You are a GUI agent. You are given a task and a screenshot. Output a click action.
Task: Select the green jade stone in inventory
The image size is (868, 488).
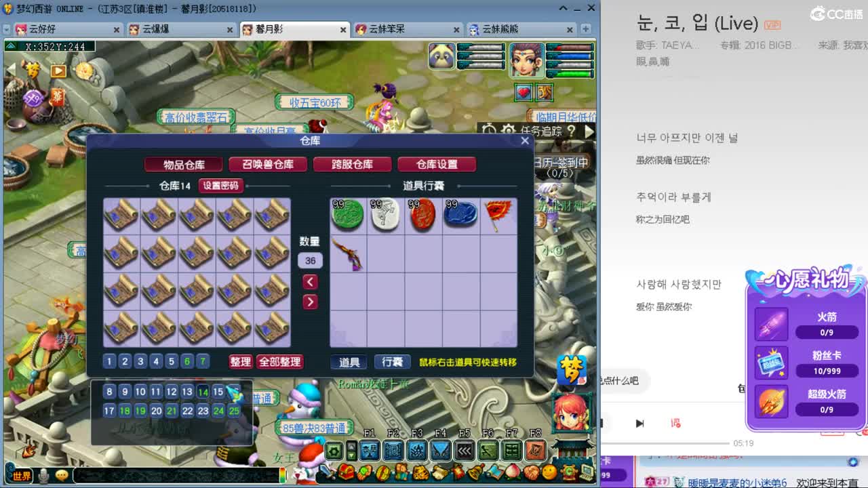(x=348, y=216)
